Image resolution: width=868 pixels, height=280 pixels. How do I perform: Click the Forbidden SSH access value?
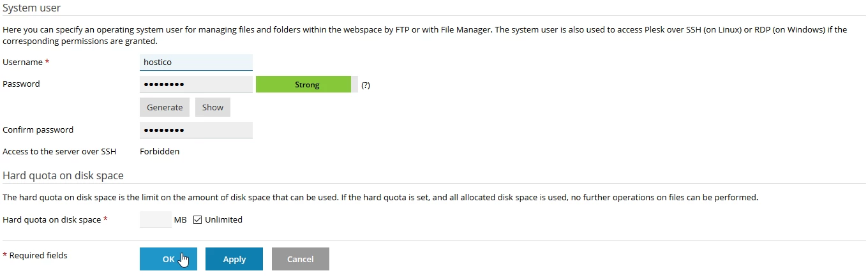[160, 152]
